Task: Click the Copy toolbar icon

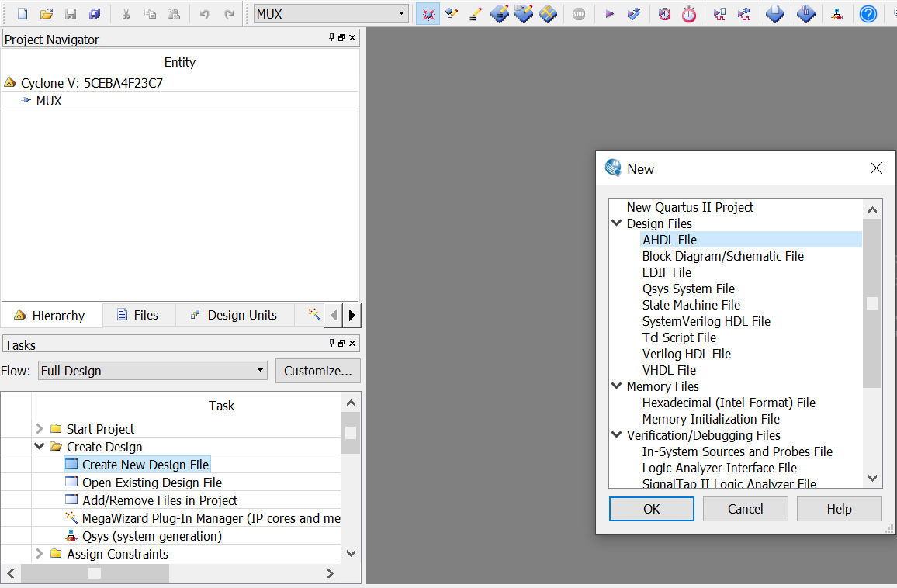Action: (150, 14)
